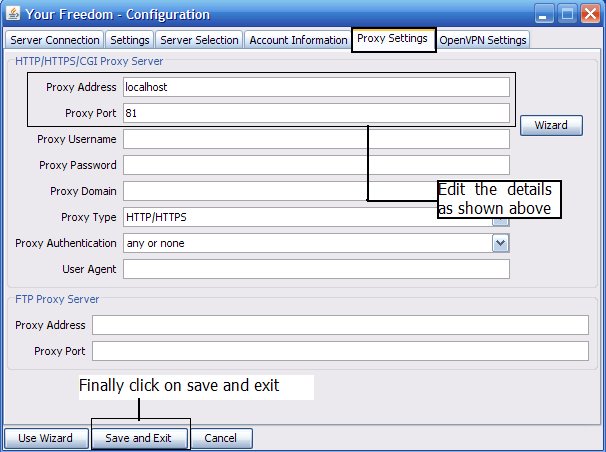This screenshot has width=606, height=452.
Task: Switch to the OpenVPN Settings tab
Action: pyautogui.click(x=483, y=40)
